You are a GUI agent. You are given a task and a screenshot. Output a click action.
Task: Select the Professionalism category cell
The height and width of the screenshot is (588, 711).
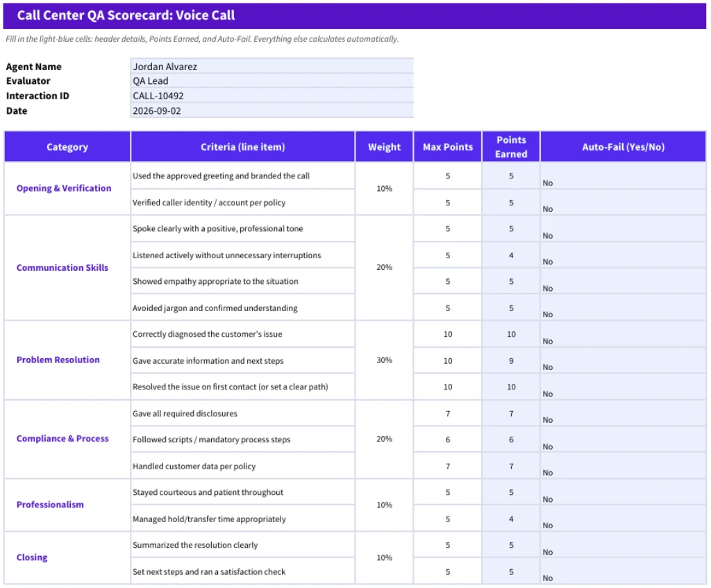[67, 505]
